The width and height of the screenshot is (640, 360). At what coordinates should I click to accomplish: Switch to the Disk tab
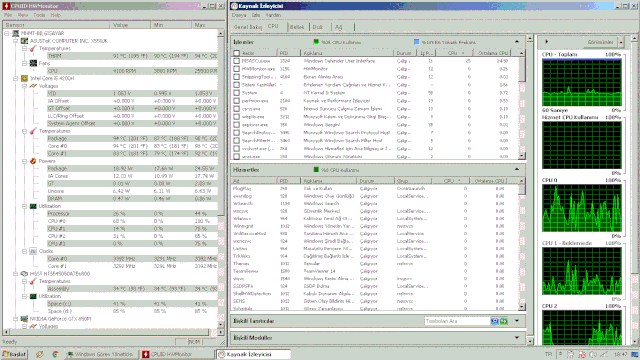click(318, 27)
